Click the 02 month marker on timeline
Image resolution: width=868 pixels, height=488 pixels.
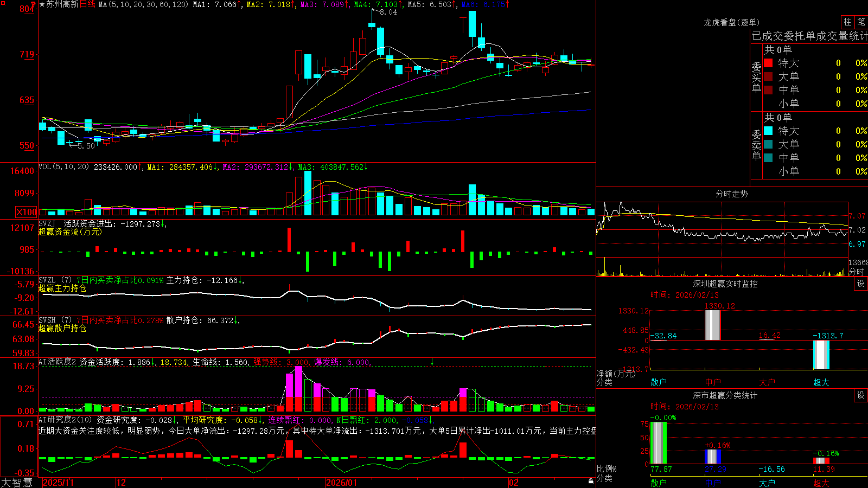[513, 483]
